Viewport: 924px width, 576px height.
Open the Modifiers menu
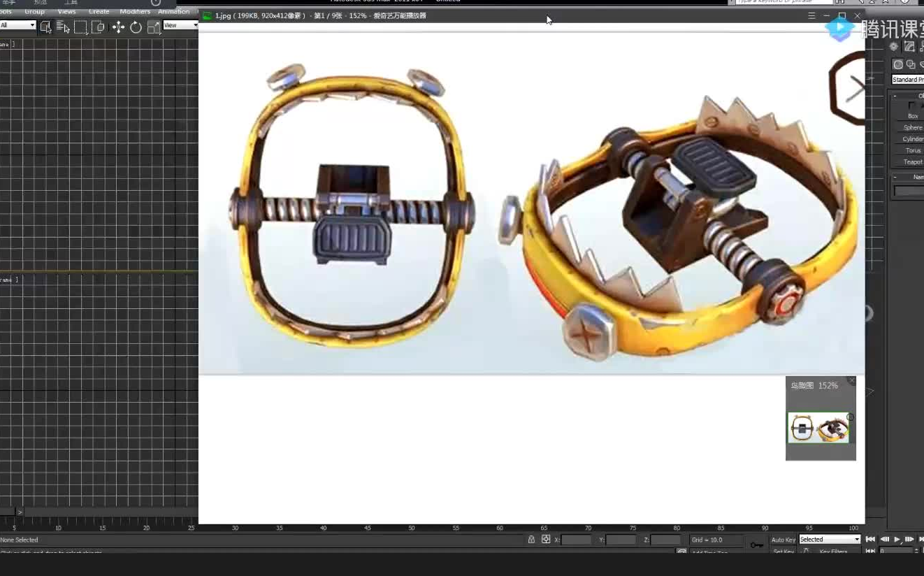[134, 11]
